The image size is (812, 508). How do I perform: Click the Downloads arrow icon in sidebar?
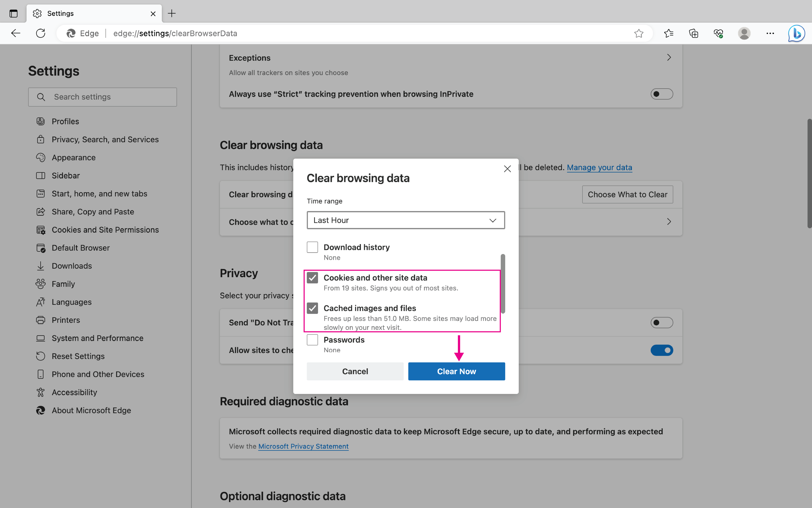[41, 266]
